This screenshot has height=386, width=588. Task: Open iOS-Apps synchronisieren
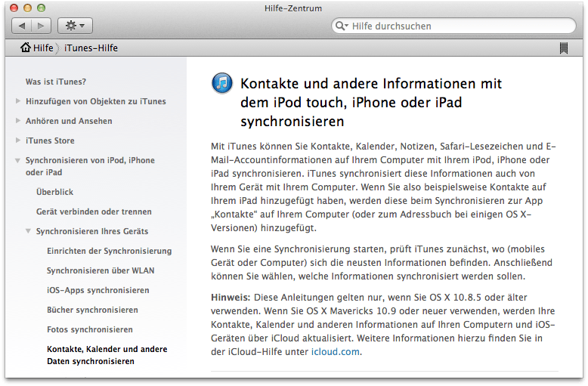98,290
